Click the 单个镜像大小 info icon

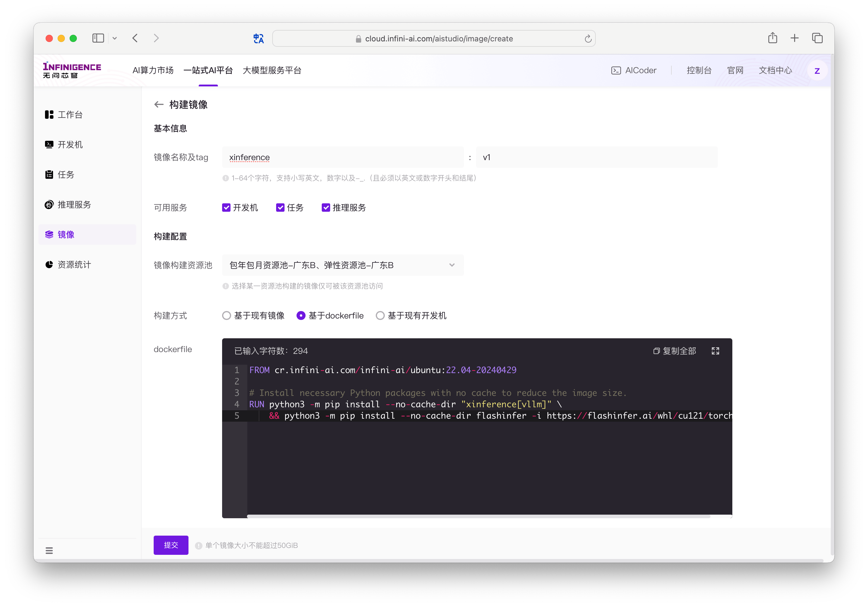click(x=198, y=546)
